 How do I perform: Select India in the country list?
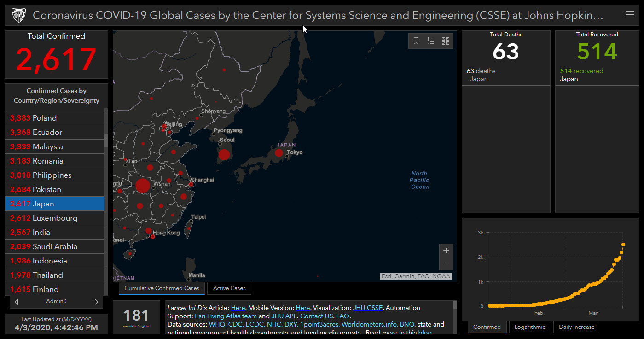tap(55, 232)
